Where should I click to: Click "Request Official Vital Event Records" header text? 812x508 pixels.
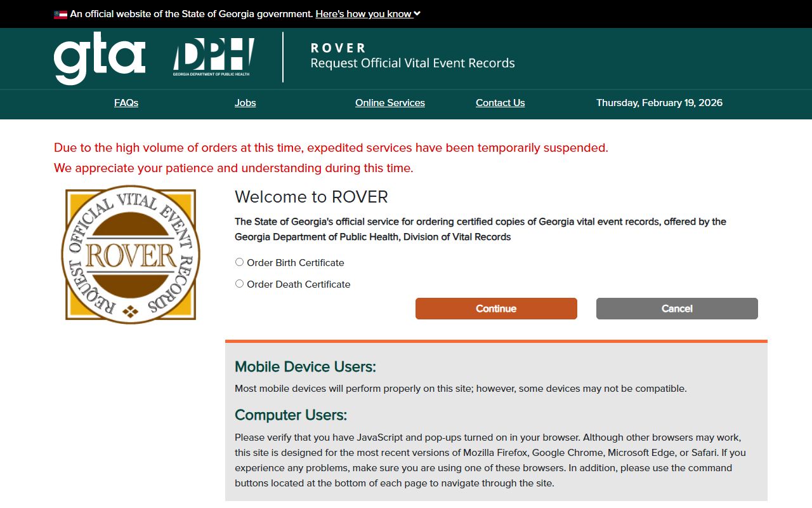412,63
